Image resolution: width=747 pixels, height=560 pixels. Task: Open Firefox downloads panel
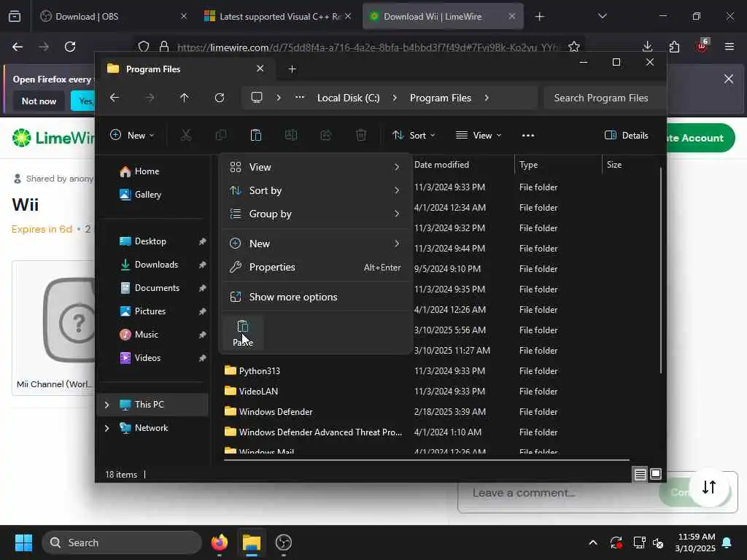coord(647,47)
